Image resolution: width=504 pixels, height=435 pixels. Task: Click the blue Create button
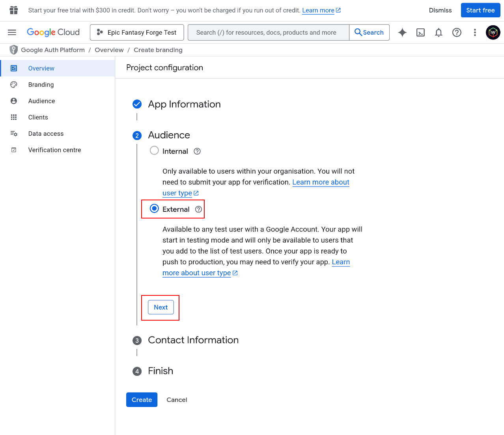(x=142, y=400)
